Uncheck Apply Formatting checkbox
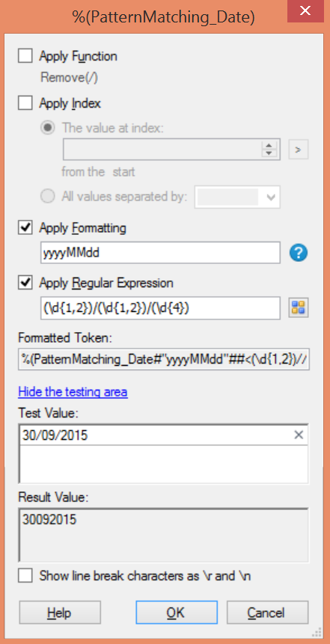The height and width of the screenshot is (644, 330). pos(25,227)
